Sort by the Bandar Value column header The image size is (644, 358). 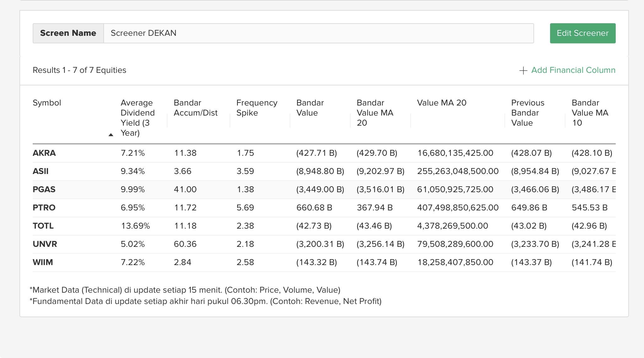point(310,108)
